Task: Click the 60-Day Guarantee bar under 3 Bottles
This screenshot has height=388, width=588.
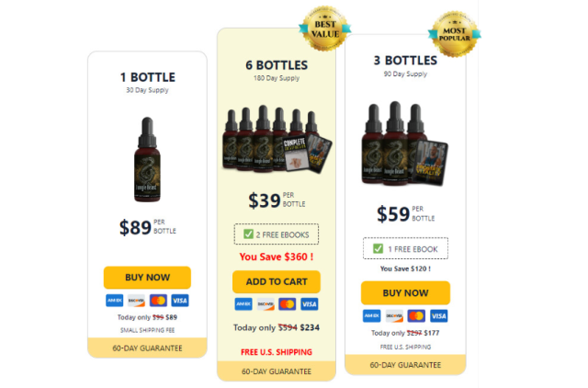Action: coord(405,365)
